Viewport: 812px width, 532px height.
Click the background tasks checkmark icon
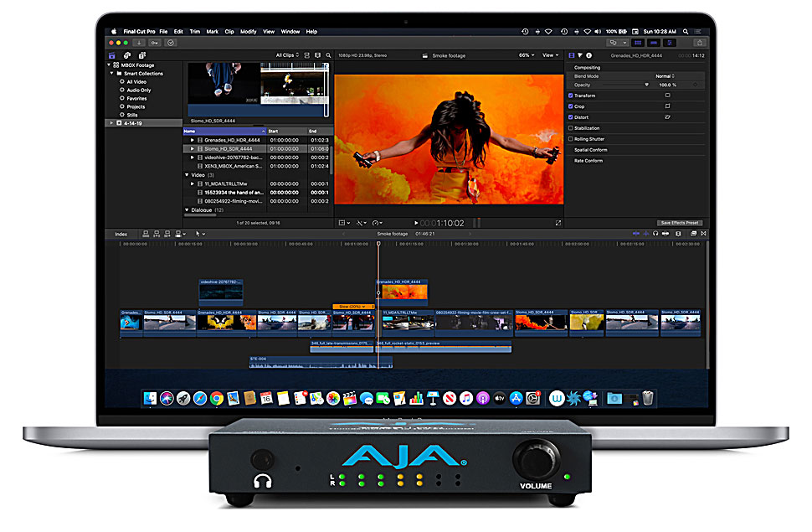[x=172, y=43]
